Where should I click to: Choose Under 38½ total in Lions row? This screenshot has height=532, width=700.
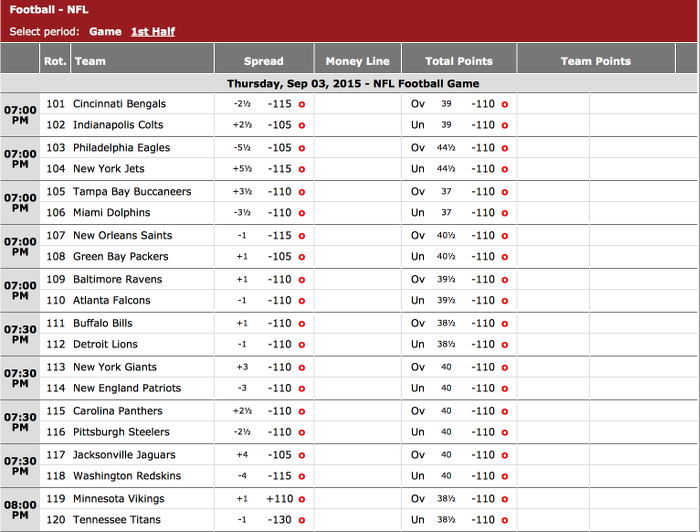(504, 345)
